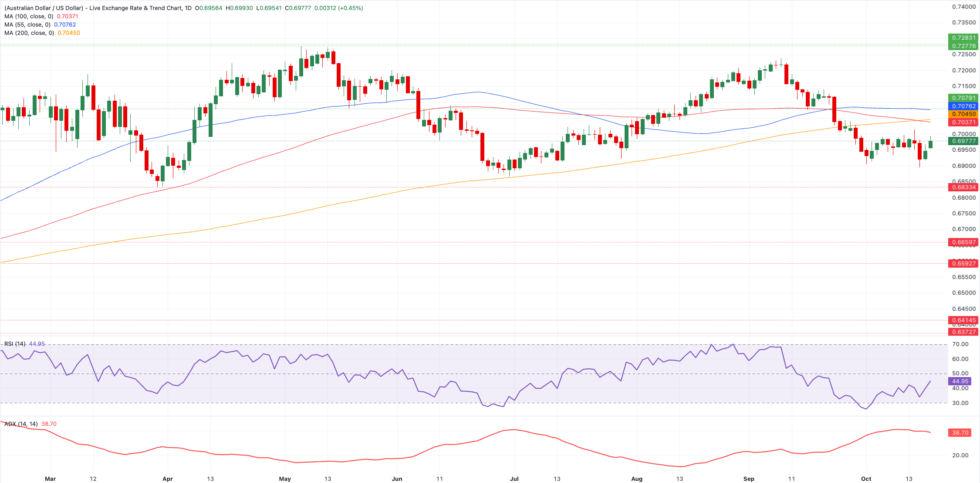Click the red 0.65927 support level tag
This screenshot has width=980, height=483.
coord(963,263)
